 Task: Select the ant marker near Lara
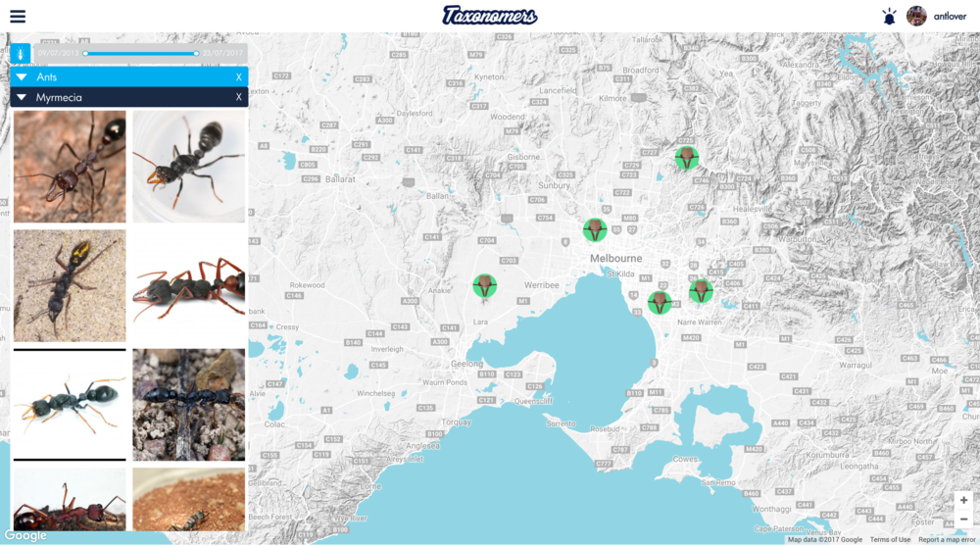[484, 286]
